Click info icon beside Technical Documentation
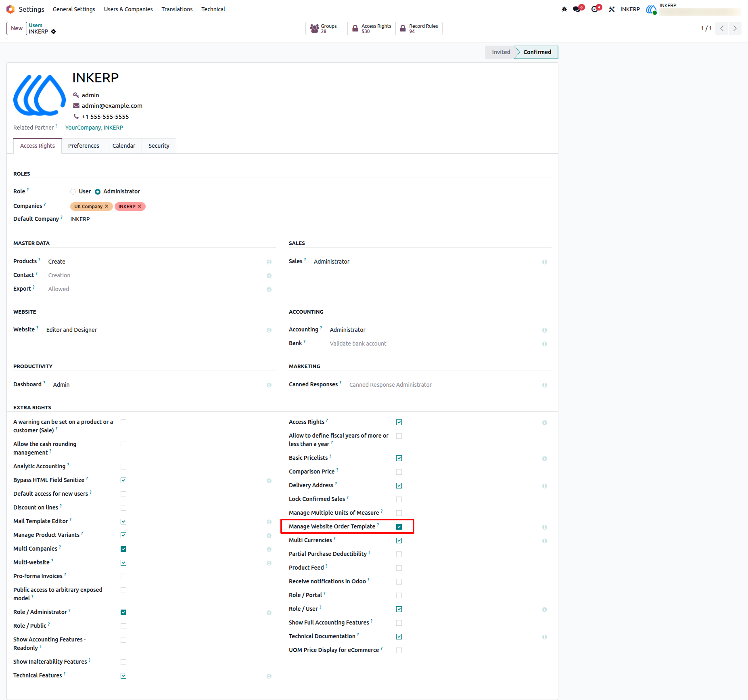The height and width of the screenshot is (700, 748). pos(545,637)
